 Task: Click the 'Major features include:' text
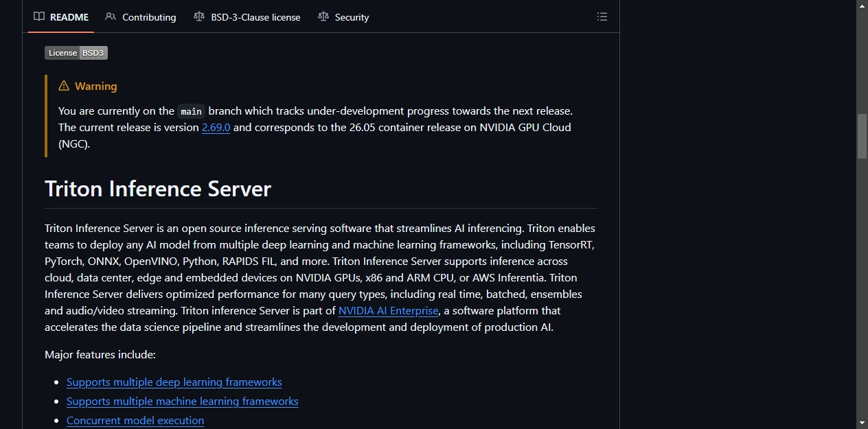point(100,354)
